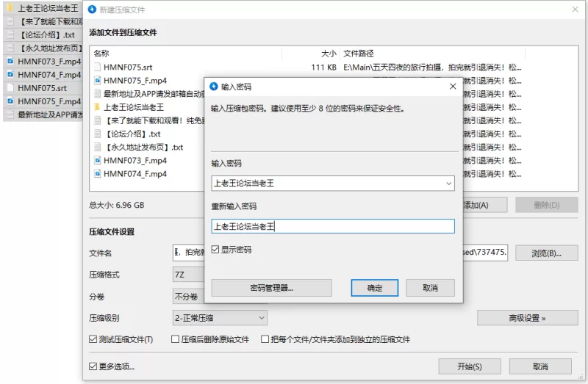Select 【永久地址发布页】.txt in the archive list
Viewport: 588px width, 384px height.
(x=143, y=148)
